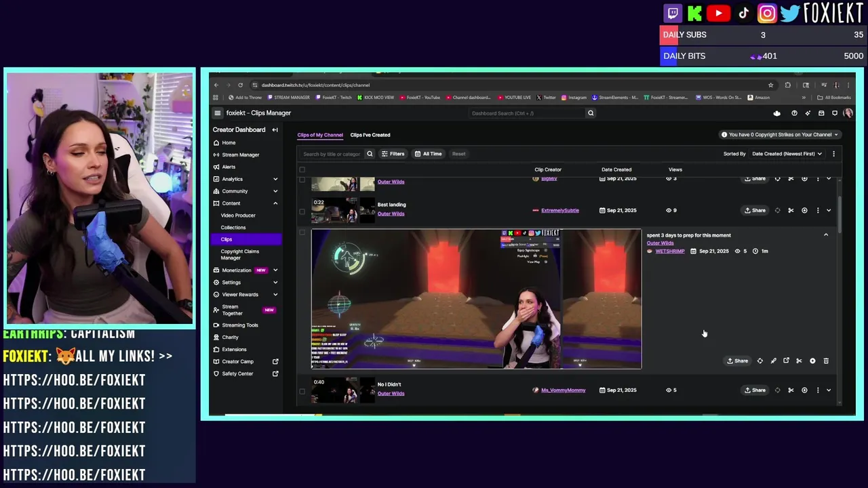Collapse the Content sidebar section
Viewport: 868px width, 488px height.
pyautogui.click(x=275, y=203)
